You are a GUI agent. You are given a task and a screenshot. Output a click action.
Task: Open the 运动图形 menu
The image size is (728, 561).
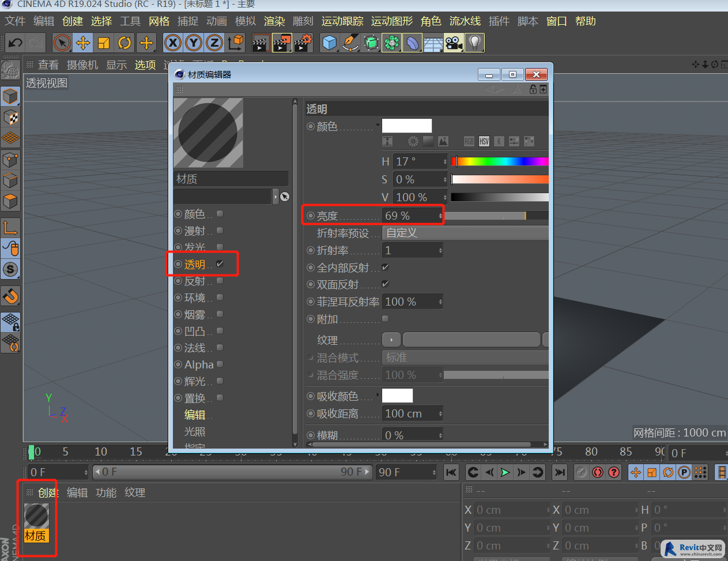pos(392,21)
